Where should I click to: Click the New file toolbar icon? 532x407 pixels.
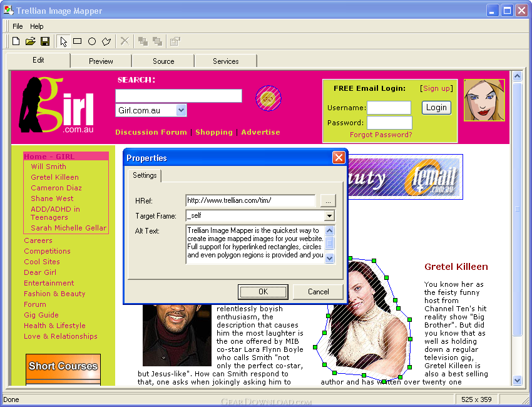[16, 41]
